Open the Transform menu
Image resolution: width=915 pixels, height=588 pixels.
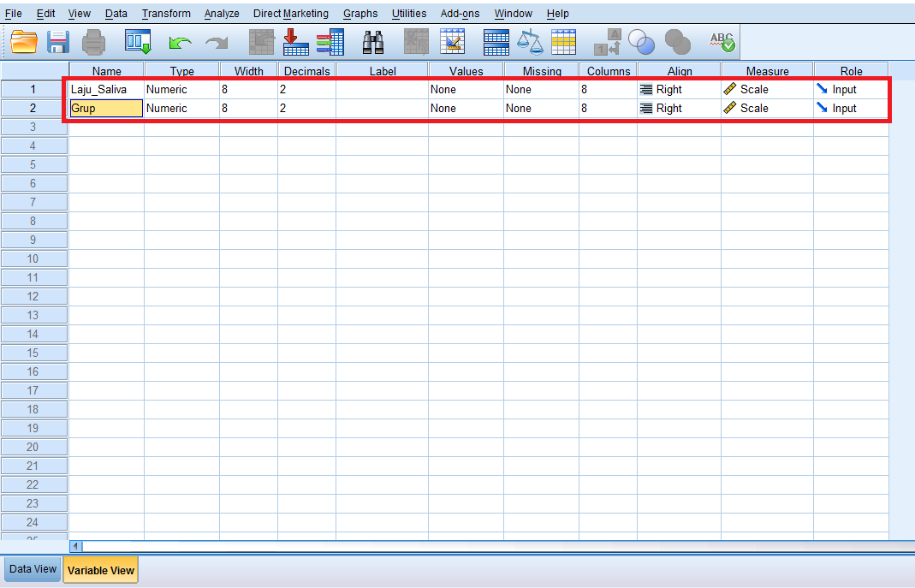[x=166, y=14]
